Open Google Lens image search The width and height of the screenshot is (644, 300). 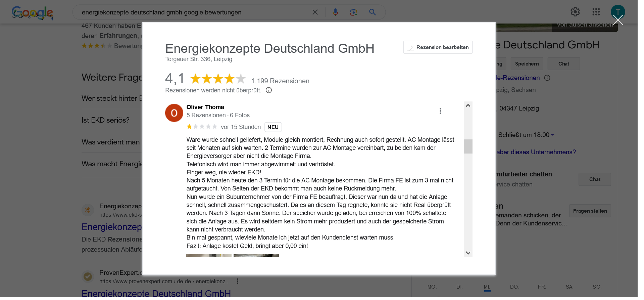(x=353, y=12)
